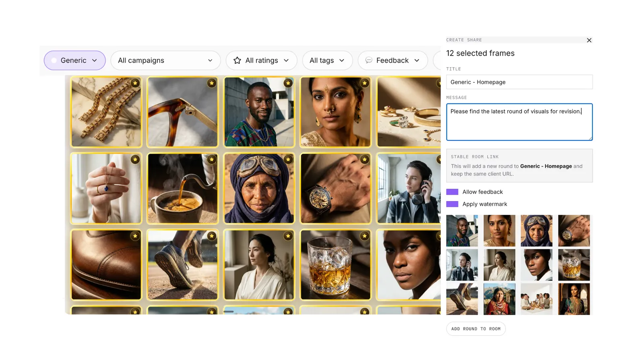Select the coffee pouring grid image

183,188
